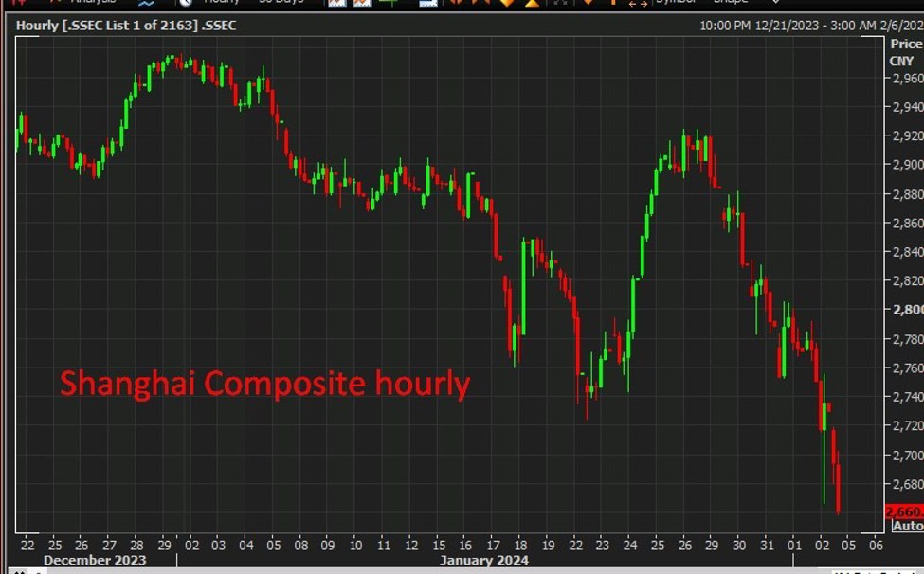Click the red current price tag
Image resolution: width=924 pixels, height=574 pixels.
[x=904, y=511]
